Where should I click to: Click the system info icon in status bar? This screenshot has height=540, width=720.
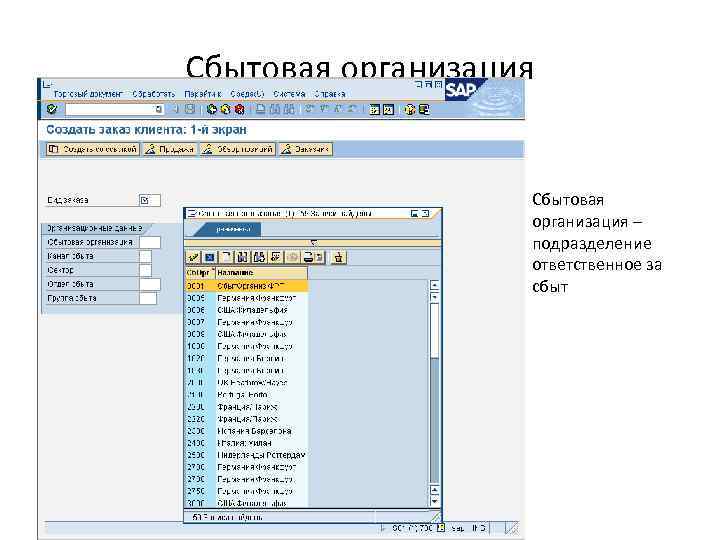click(441, 528)
